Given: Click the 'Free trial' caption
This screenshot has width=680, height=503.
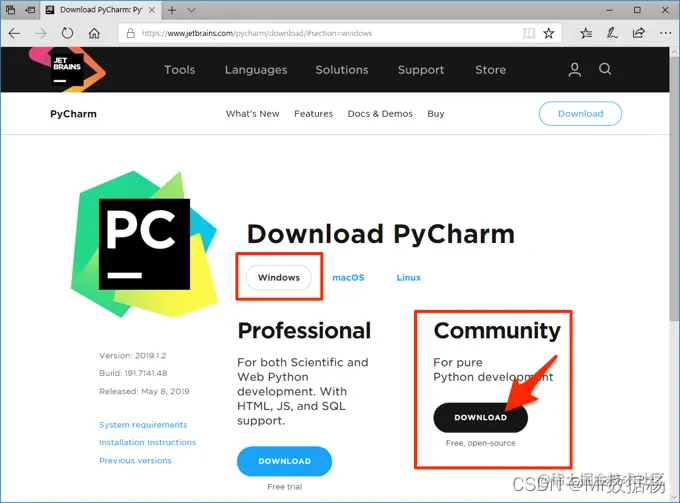Looking at the screenshot, I should 284,487.
